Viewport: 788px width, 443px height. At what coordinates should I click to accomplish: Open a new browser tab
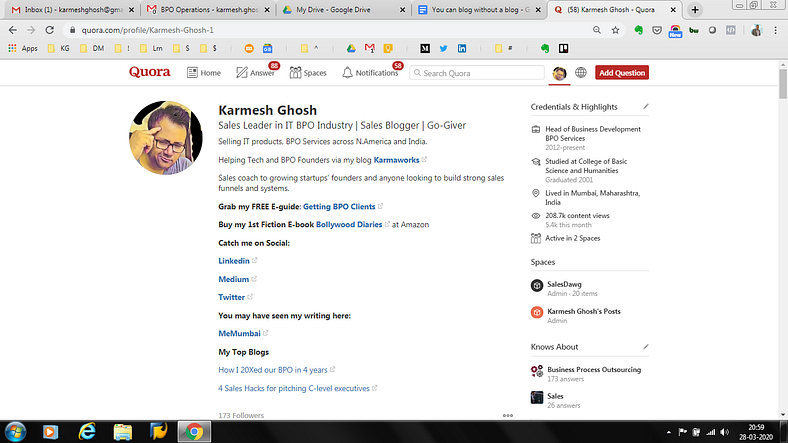tap(695, 10)
